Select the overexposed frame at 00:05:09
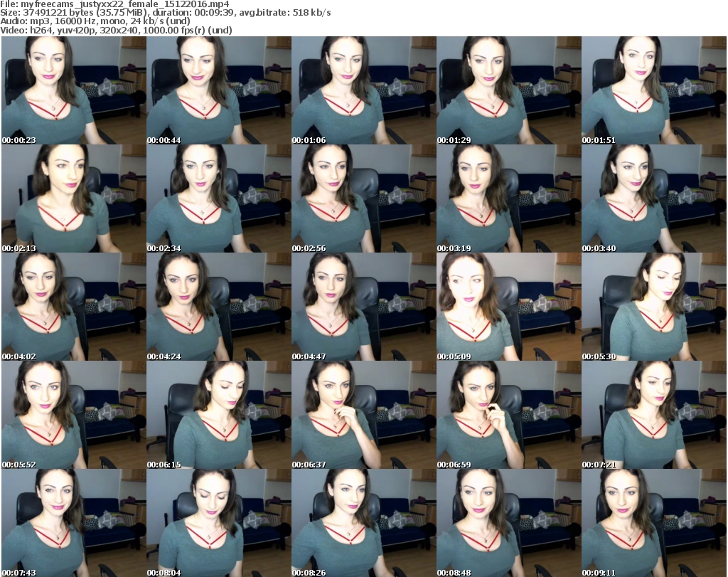728x577 pixels. [508, 307]
